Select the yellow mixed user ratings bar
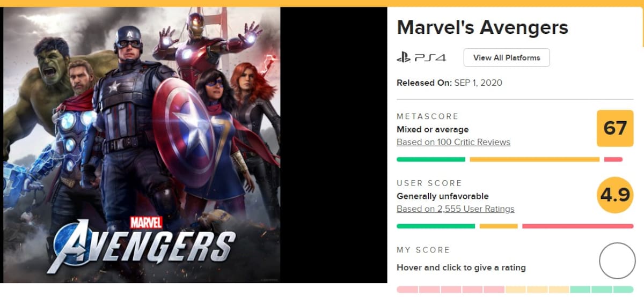The image size is (644, 297). click(499, 226)
